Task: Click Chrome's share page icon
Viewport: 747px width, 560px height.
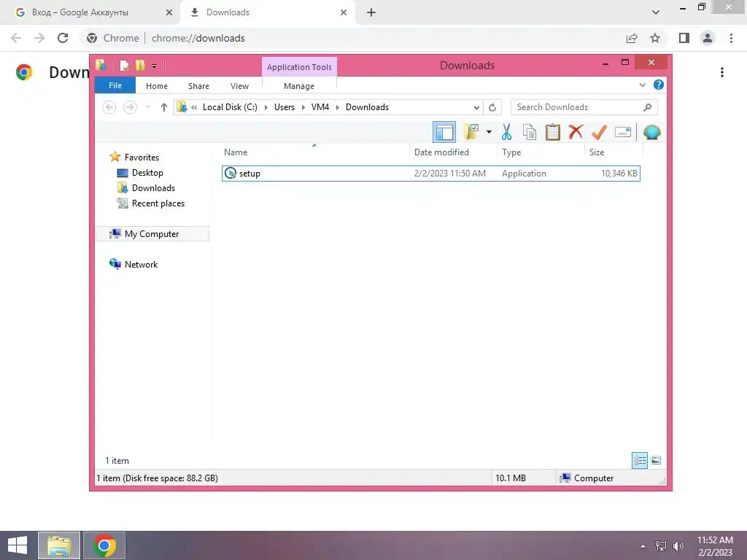Action: [632, 38]
